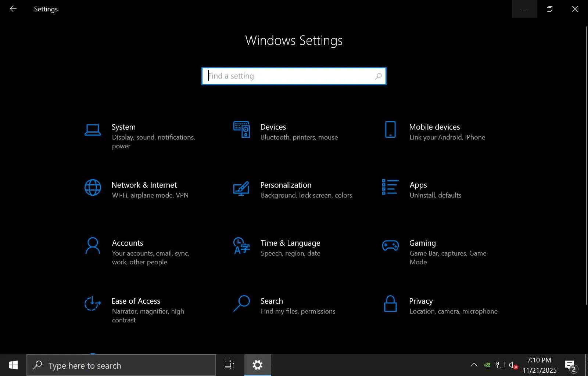Show hidden tray icons with the chevron
Image resolution: width=588 pixels, height=376 pixels.
point(474,365)
